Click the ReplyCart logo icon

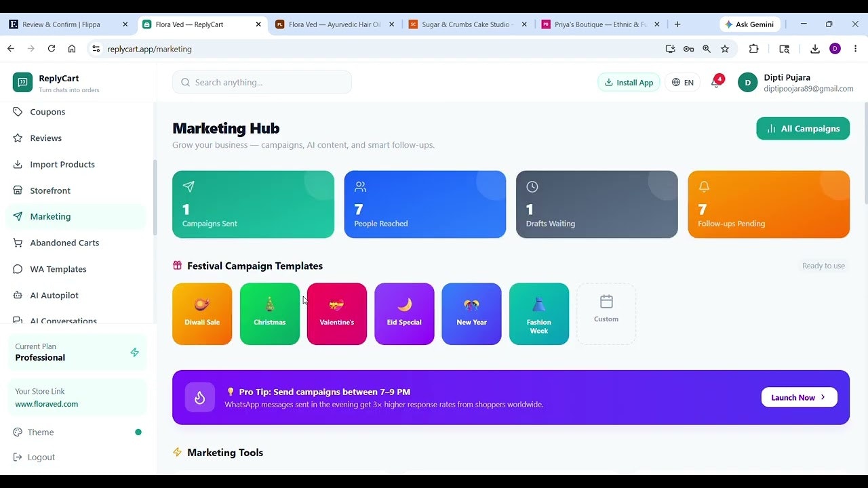(x=22, y=82)
